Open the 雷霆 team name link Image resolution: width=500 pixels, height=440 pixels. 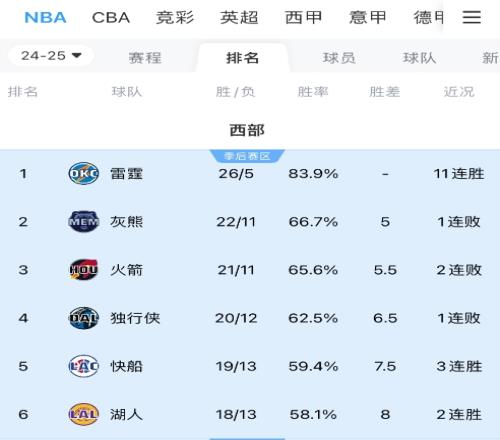click(x=127, y=174)
